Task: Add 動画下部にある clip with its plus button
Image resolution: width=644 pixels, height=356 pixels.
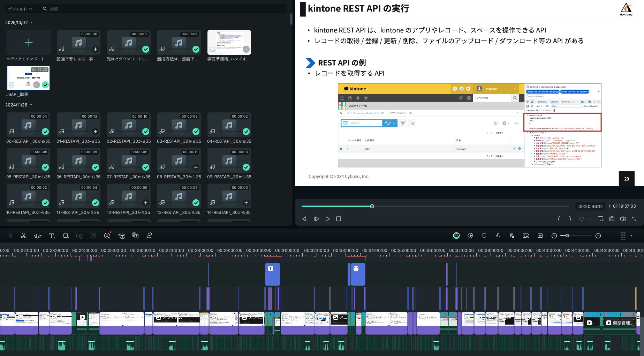Action: (x=96, y=49)
